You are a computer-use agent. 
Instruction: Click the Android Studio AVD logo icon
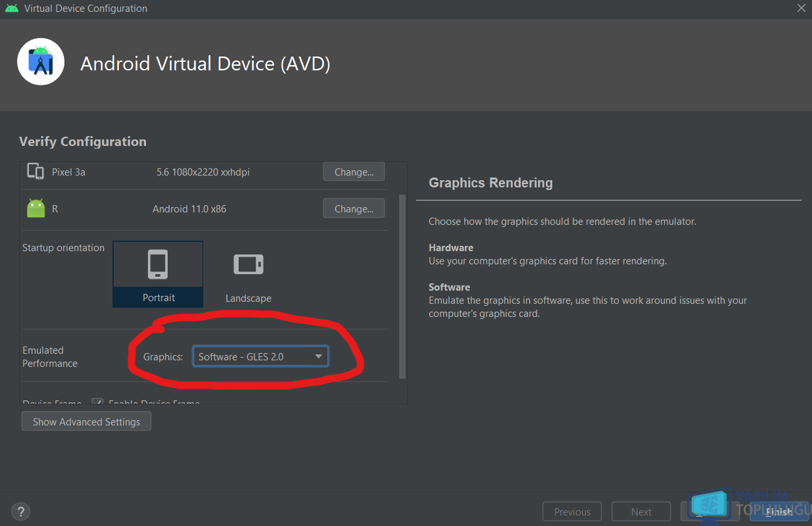[41, 61]
